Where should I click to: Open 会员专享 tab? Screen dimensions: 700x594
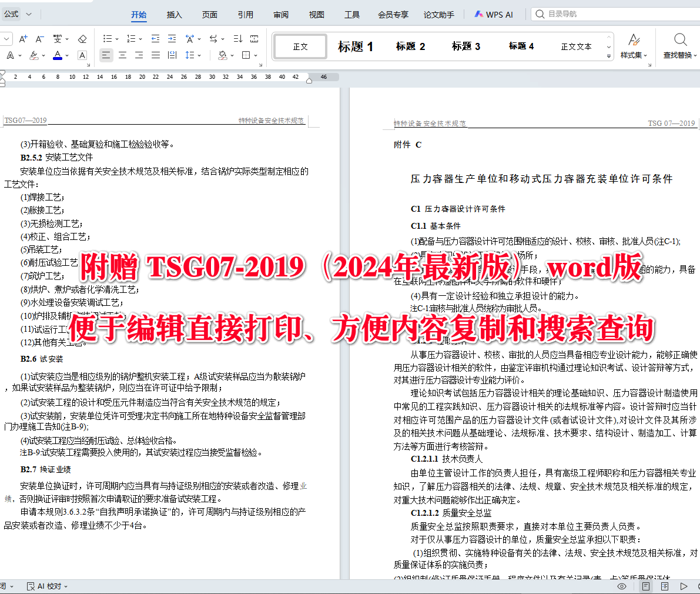coord(393,15)
